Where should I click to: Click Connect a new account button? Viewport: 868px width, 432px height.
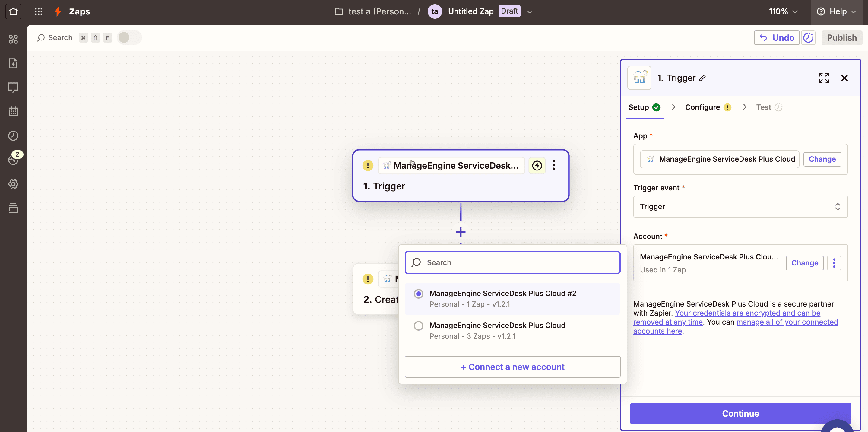[512, 367]
